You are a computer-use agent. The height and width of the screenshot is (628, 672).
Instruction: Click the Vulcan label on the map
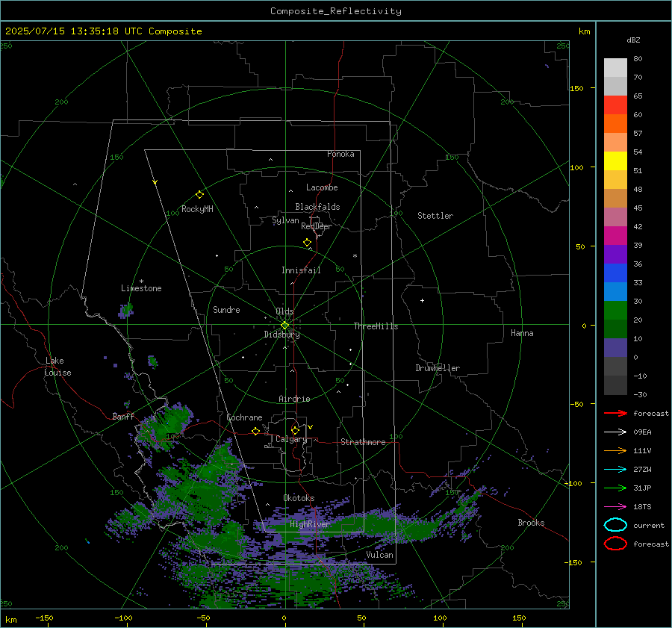(x=380, y=555)
